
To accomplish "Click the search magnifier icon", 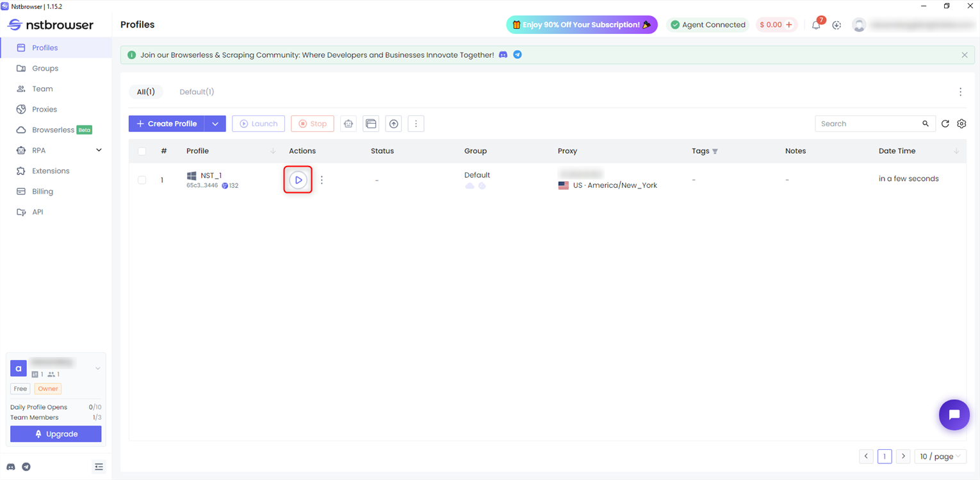I will pyautogui.click(x=926, y=124).
